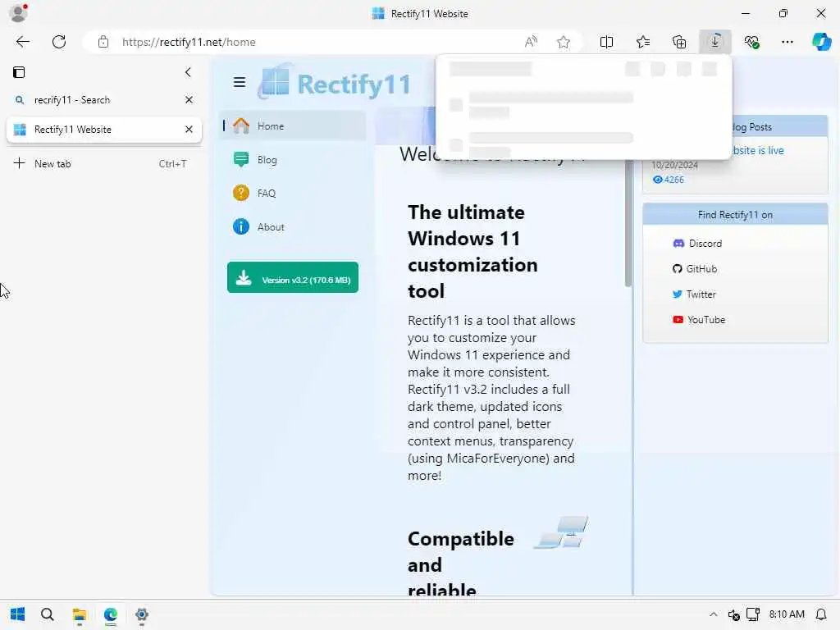Open Rectify11 GitHub link
The width and height of the screenshot is (840, 630).
tap(694, 269)
